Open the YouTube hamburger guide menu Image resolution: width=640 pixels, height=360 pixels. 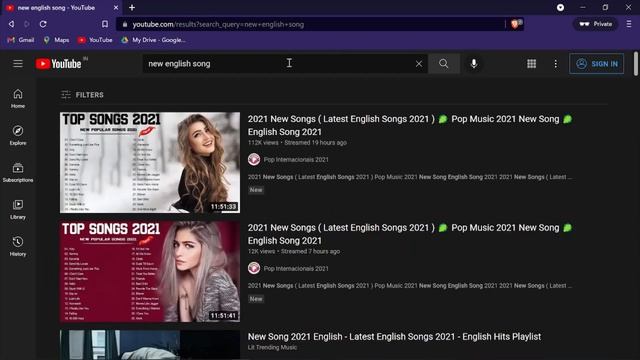18,64
